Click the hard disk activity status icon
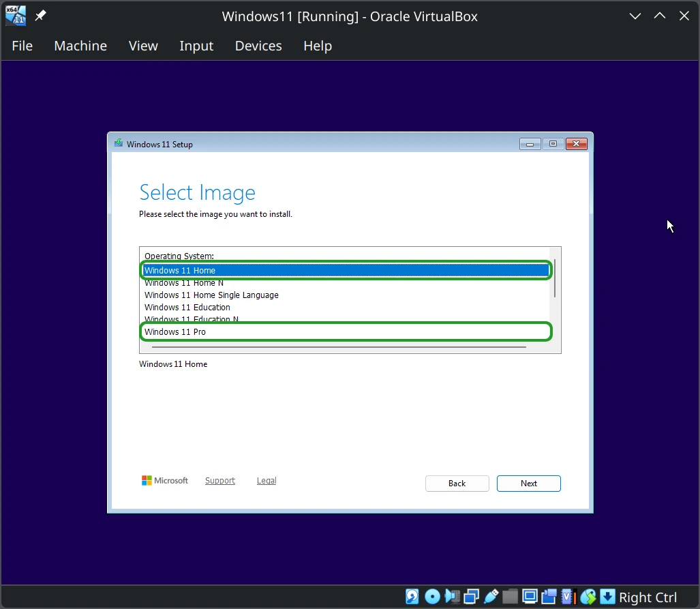 pyautogui.click(x=412, y=597)
